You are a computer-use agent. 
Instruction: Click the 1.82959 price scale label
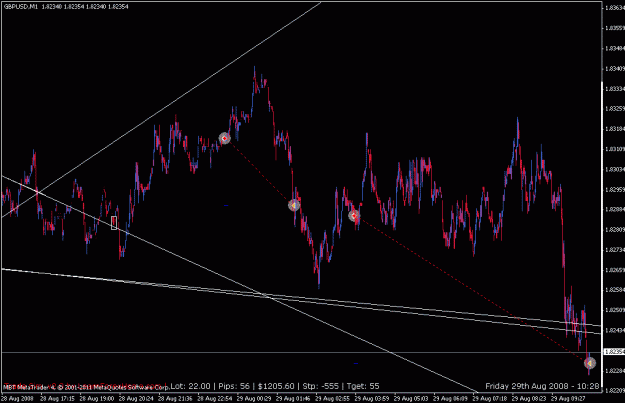615,189
